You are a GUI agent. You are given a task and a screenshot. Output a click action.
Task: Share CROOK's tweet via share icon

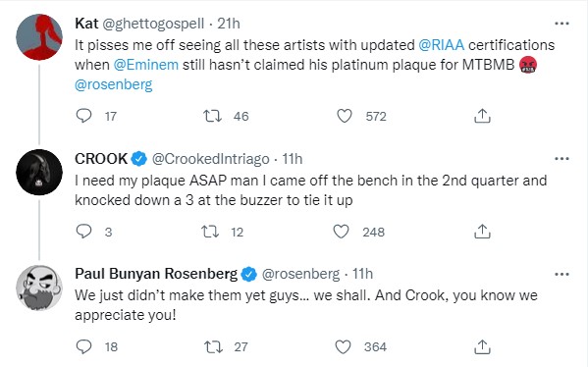click(482, 232)
